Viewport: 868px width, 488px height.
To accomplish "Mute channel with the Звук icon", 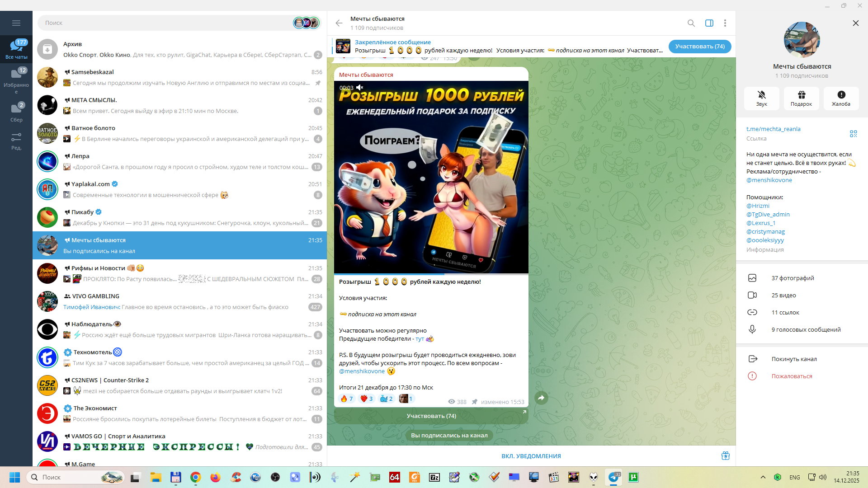I will pyautogui.click(x=761, y=95).
